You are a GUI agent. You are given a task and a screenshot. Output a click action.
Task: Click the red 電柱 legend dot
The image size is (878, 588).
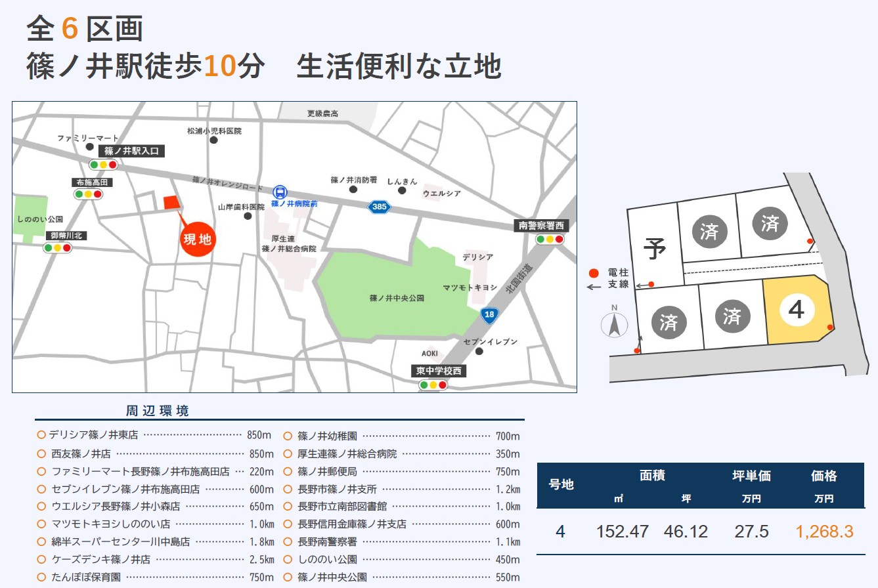[594, 273]
